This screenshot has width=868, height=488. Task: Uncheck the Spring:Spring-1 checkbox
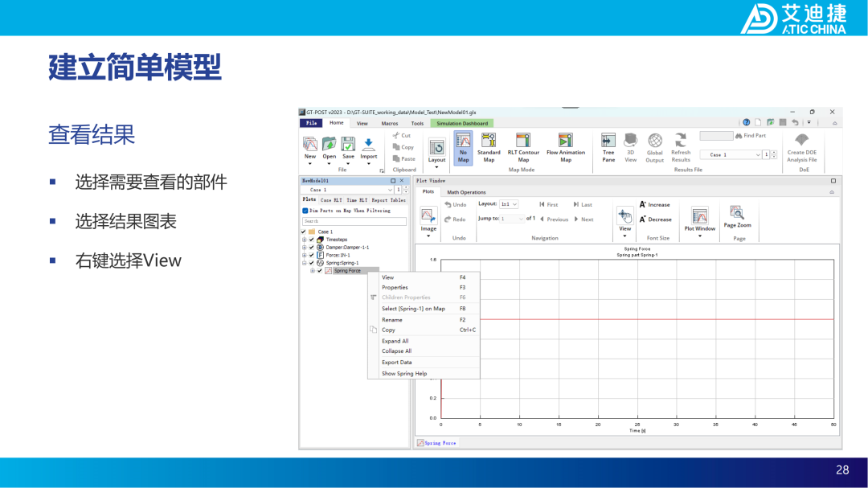(x=312, y=263)
